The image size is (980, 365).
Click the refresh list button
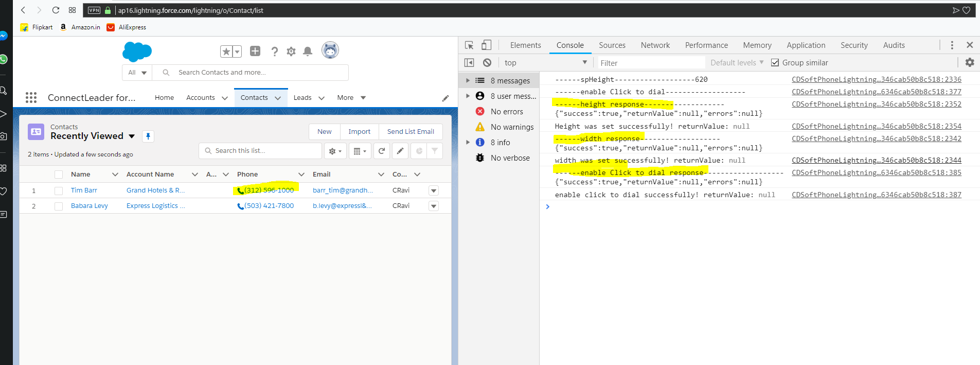(x=382, y=151)
